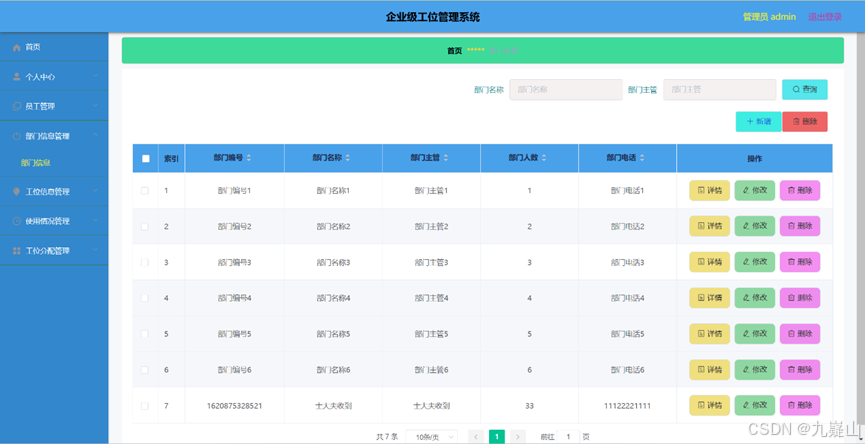This screenshot has height=444, width=865.
Task: Click the magnifier icon in the 查询 button
Action: click(796, 89)
